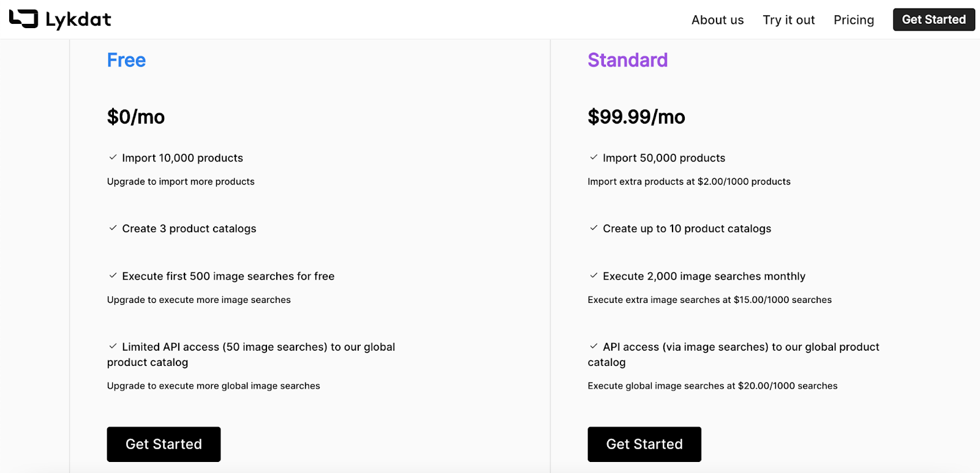980x473 pixels.
Task: Click checkmark beside Limited API access
Action: (x=113, y=346)
